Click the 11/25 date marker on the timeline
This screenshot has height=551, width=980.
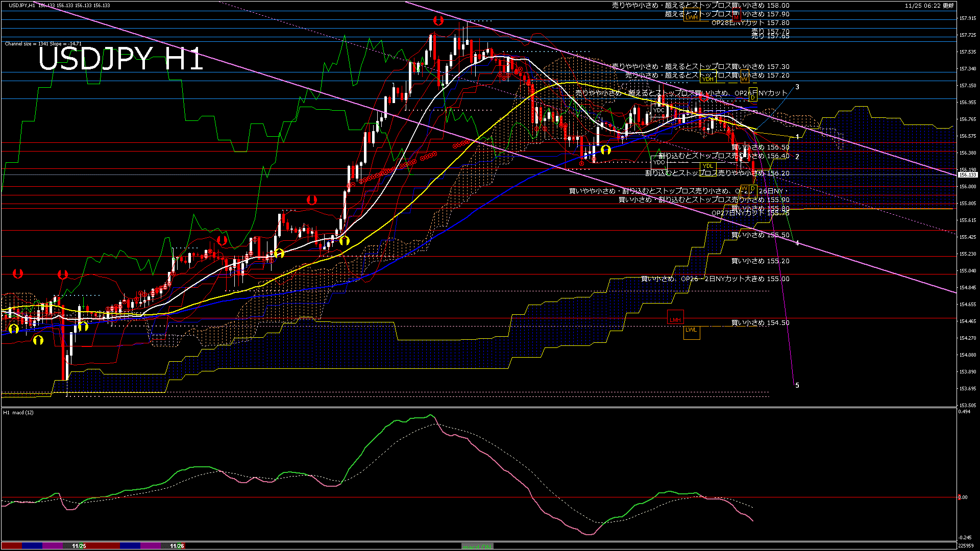(79, 546)
